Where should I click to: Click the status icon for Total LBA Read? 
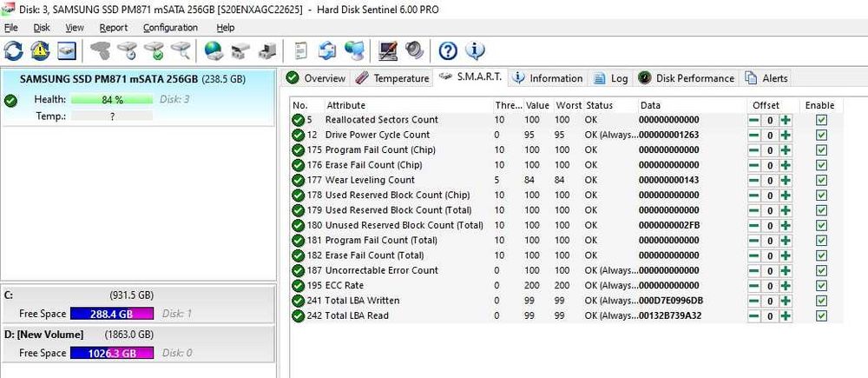[299, 316]
